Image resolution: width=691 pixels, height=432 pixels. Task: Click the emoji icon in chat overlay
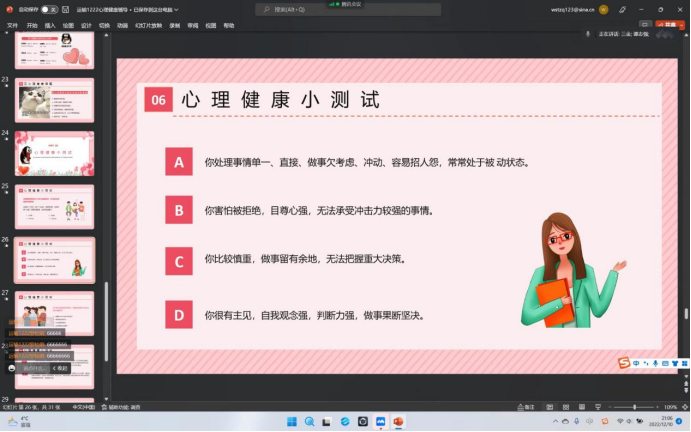(12, 368)
